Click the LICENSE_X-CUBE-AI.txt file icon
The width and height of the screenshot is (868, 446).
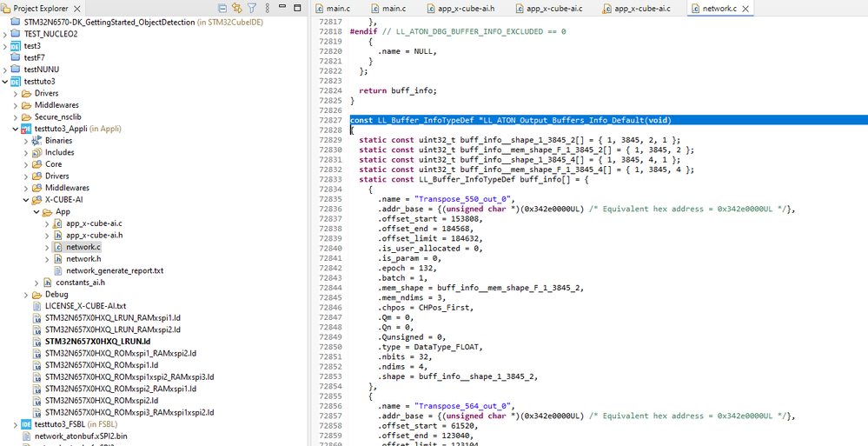click(36, 306)
